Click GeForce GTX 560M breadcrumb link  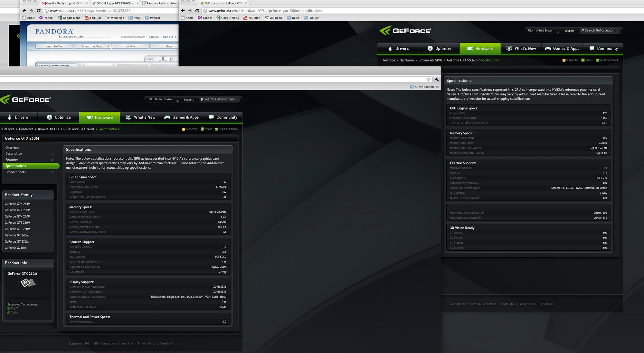coord(461,60)
